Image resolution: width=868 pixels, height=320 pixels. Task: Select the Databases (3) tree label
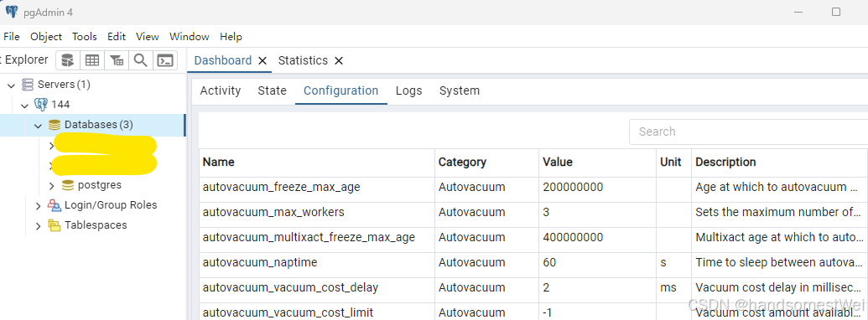click(98, 125)
